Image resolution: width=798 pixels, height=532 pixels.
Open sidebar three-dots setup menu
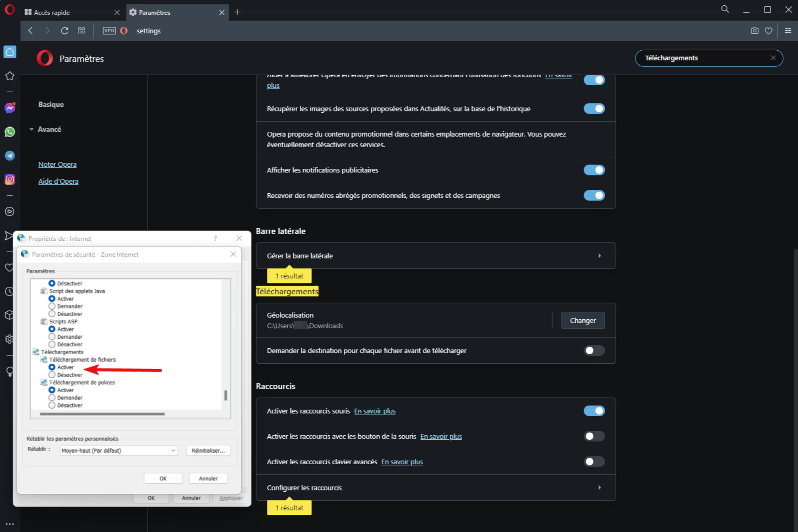10,524
